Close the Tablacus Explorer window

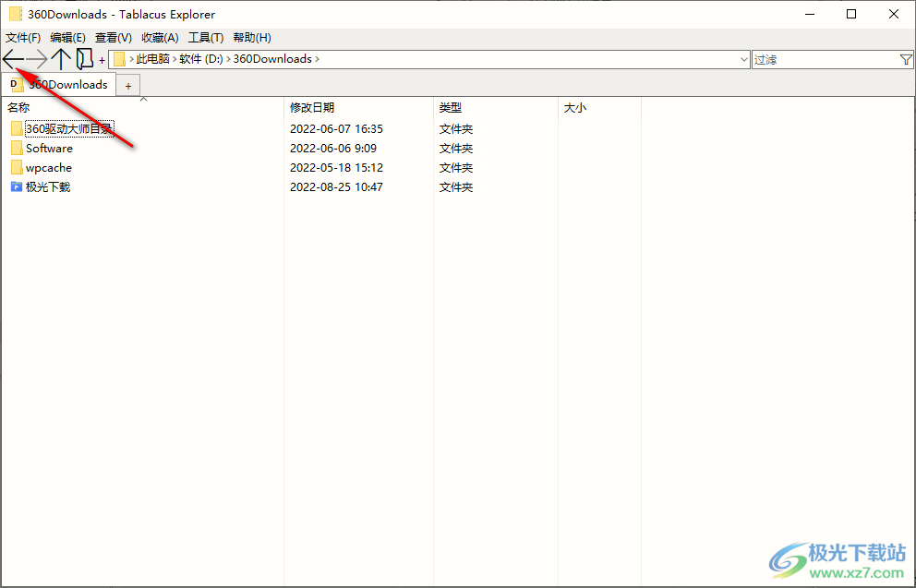(x=894, y=14)
